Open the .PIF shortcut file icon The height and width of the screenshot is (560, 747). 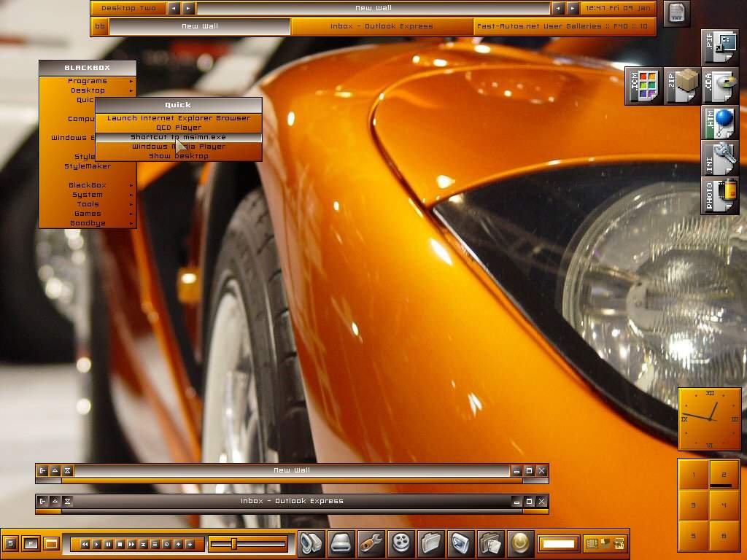[x=719, y=47]
